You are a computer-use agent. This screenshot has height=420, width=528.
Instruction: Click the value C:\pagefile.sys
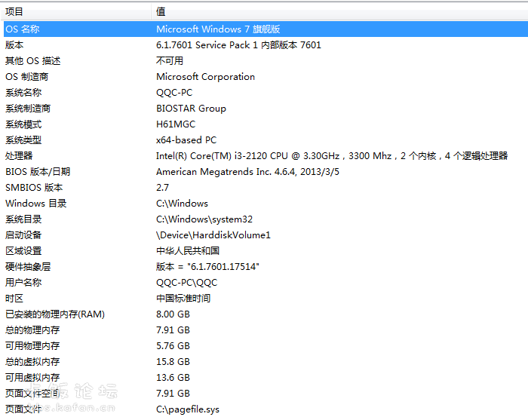(188, 409)
